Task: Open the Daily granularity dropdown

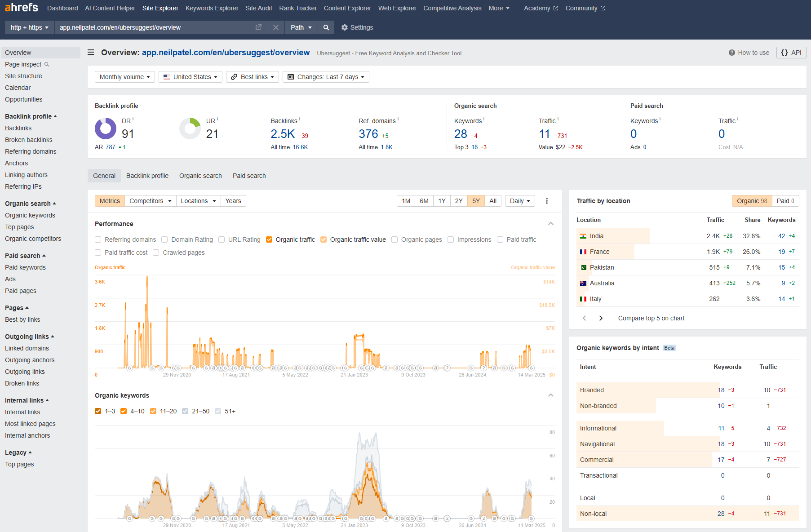Action: point(520,201)
